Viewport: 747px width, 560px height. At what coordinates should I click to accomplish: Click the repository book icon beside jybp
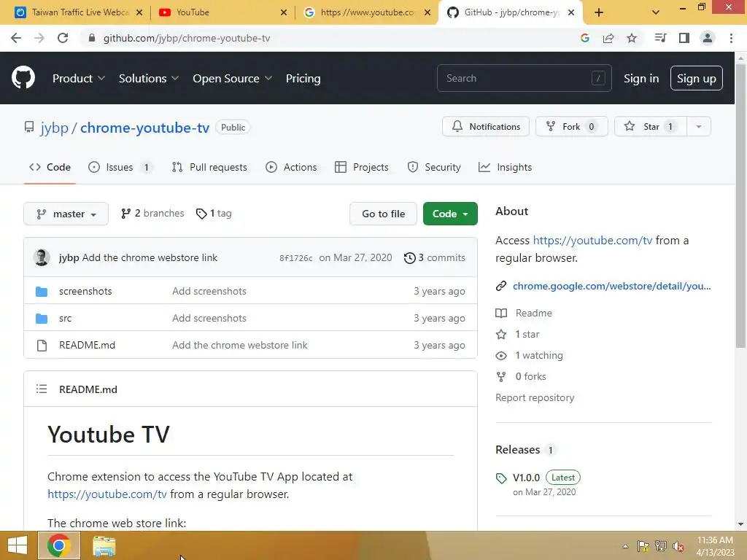click(x=29, y=127)
